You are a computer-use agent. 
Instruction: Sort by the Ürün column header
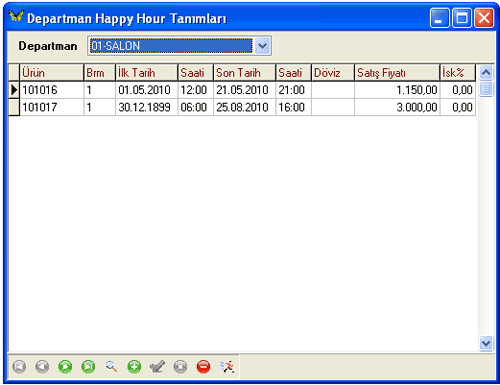pyautogui.click(x=52, y=73)
